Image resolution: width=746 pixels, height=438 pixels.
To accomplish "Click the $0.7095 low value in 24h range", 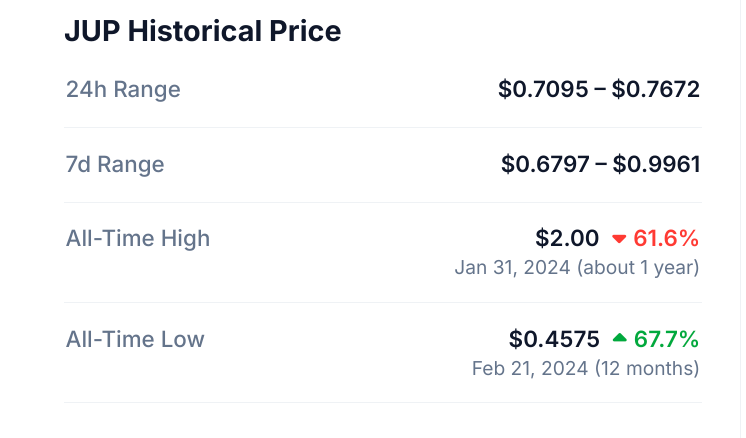I will 543,89.
